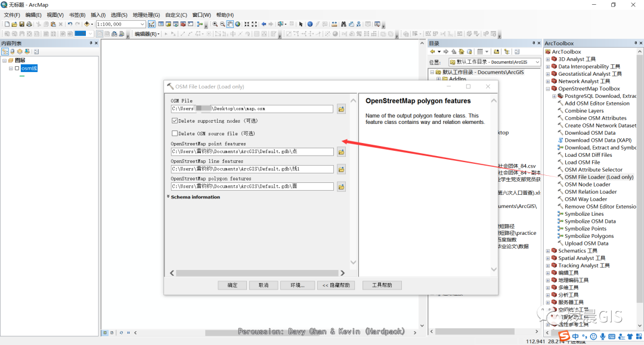This screenshot has width=644, height=345.
Task: Print the map via the printer icon
Action: 29,24
